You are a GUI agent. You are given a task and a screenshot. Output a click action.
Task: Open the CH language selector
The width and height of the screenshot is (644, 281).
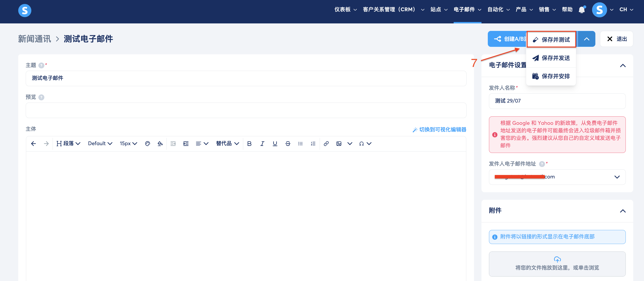coord(626,10)
